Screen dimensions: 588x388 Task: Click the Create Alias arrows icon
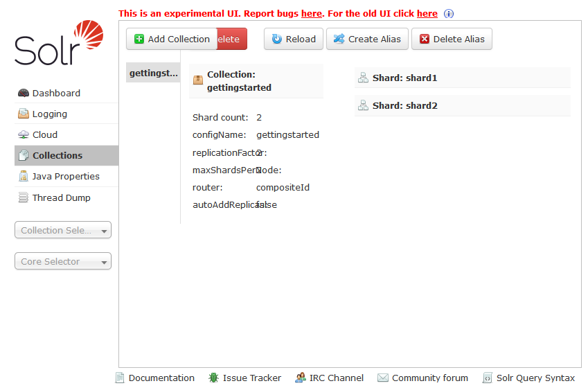[339, 39]
